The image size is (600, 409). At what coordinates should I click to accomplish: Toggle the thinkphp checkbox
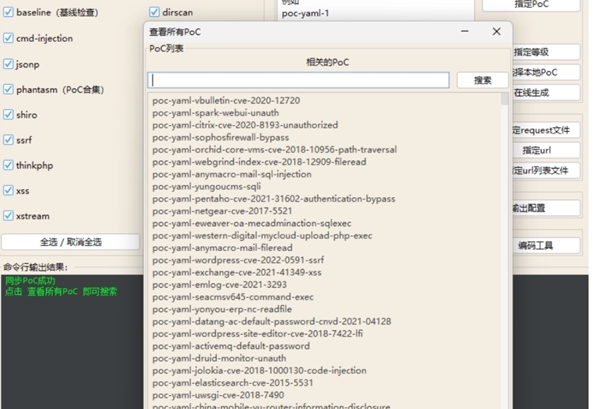pyautogui.click(x=8, y=165)
